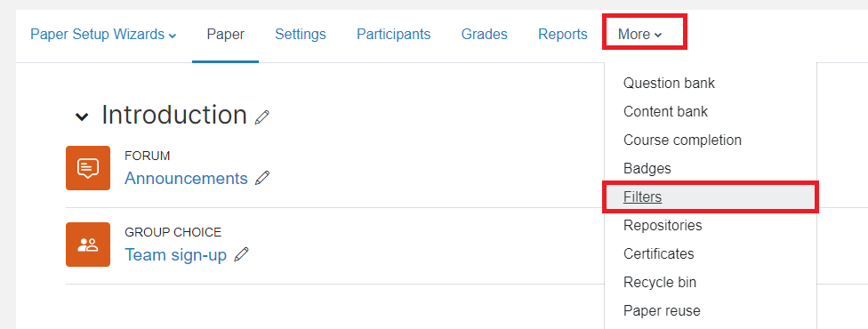This screenshot has width=868, height=329.
Task: Click pencil icon beside Team sign-up
Action: 241,254
